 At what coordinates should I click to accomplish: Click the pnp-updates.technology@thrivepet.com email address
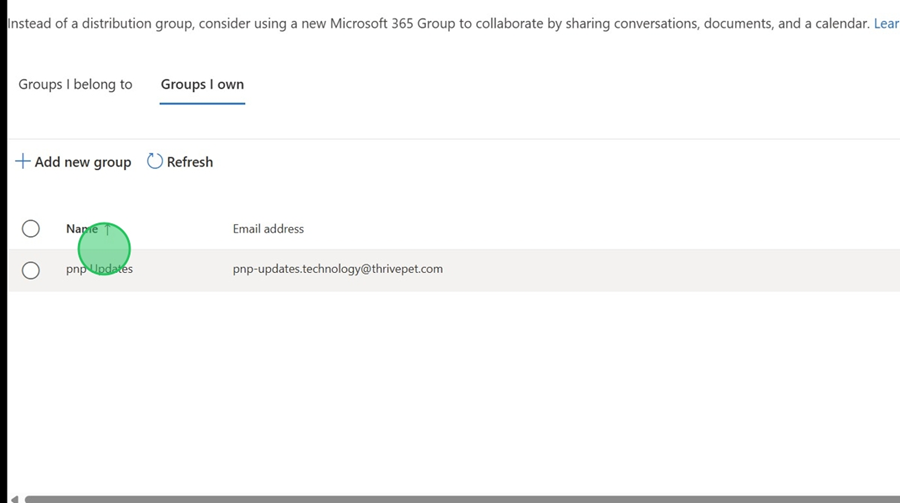pos(337,269)
